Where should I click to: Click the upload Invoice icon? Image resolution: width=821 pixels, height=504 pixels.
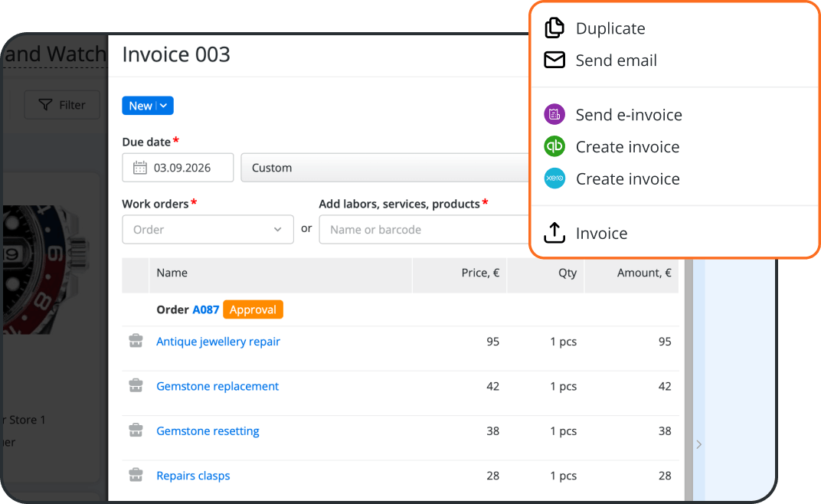tap(554, 233)
